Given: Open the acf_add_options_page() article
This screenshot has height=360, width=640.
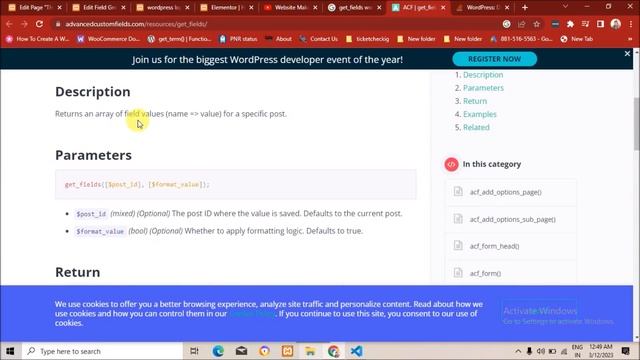Looking at the screenshot, I should click(505, 192).
